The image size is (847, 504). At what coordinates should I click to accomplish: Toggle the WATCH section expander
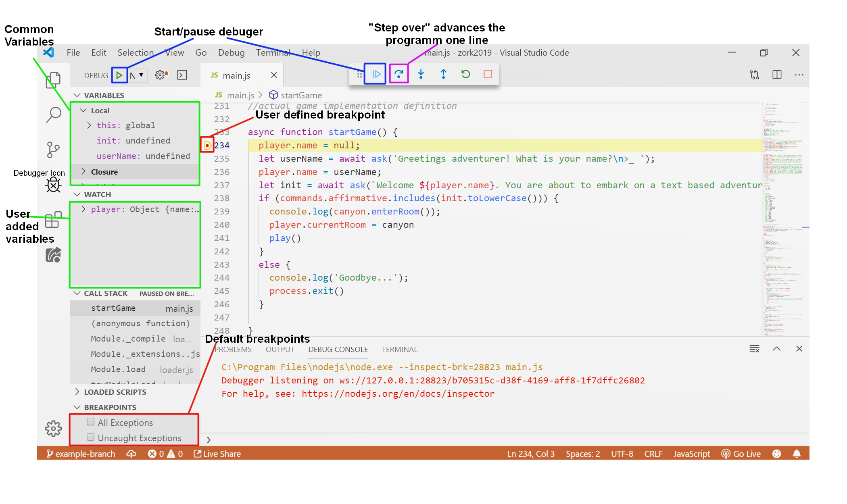click(x=79, y=194)
